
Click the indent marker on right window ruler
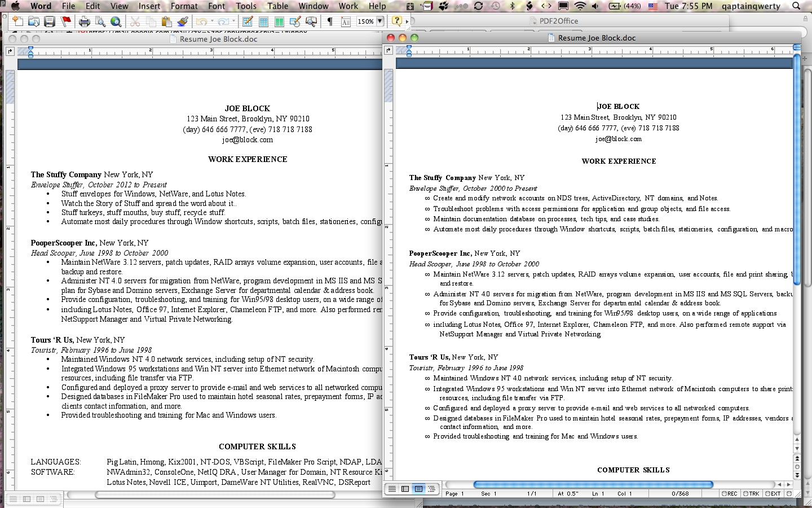[409, 51]
